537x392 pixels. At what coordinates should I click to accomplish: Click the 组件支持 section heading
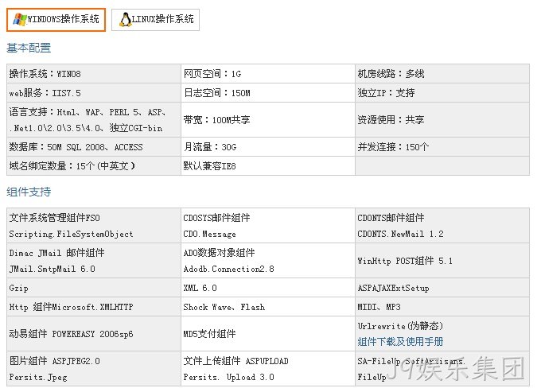(29, 192)
